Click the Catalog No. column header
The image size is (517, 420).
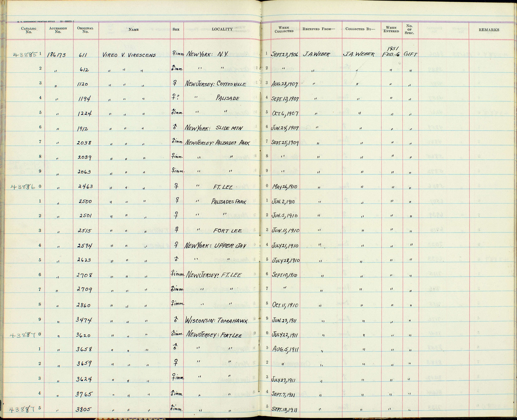point(29,30)
